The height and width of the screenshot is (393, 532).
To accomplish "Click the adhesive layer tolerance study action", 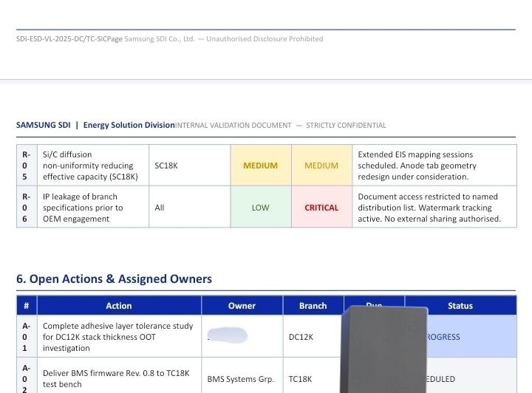I will [117, 337].
